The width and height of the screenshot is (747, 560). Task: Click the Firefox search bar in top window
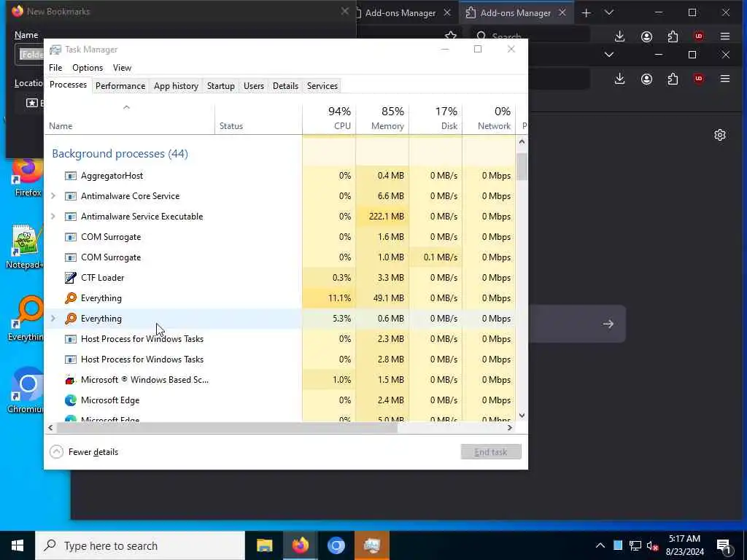531,36
